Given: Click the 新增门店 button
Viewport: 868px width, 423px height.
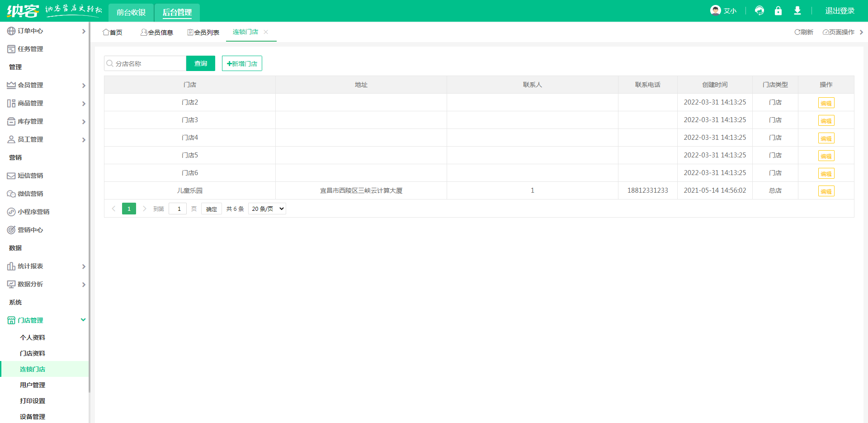Looking at the screenshot, I should tap(241, 63).
